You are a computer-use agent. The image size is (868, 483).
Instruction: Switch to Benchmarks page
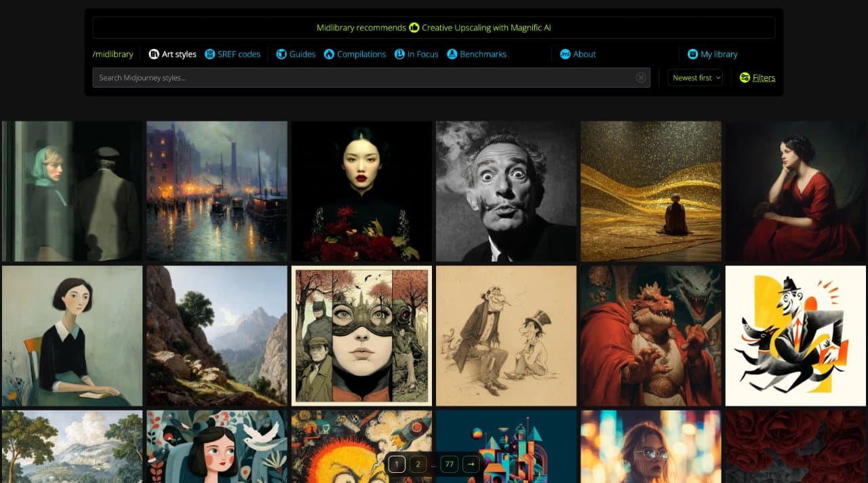pos(477,54)
